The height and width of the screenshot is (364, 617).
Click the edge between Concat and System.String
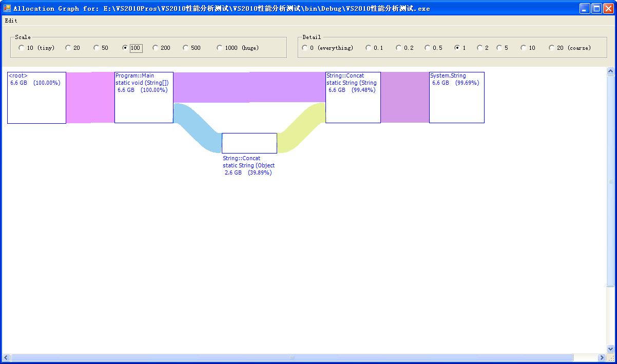(x=405, y=98)
